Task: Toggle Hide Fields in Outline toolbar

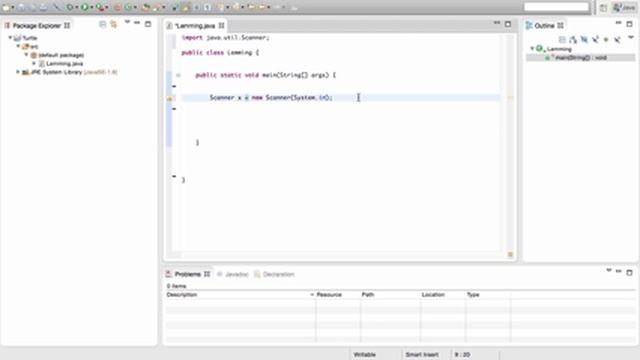Action: (x=584, y=39)
